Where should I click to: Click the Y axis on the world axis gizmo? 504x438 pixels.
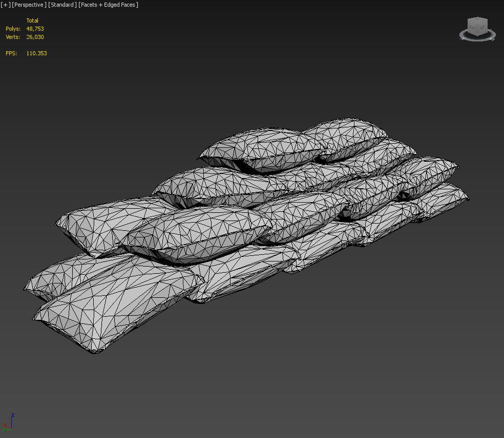pyautogui.click(x=4, y=430)
